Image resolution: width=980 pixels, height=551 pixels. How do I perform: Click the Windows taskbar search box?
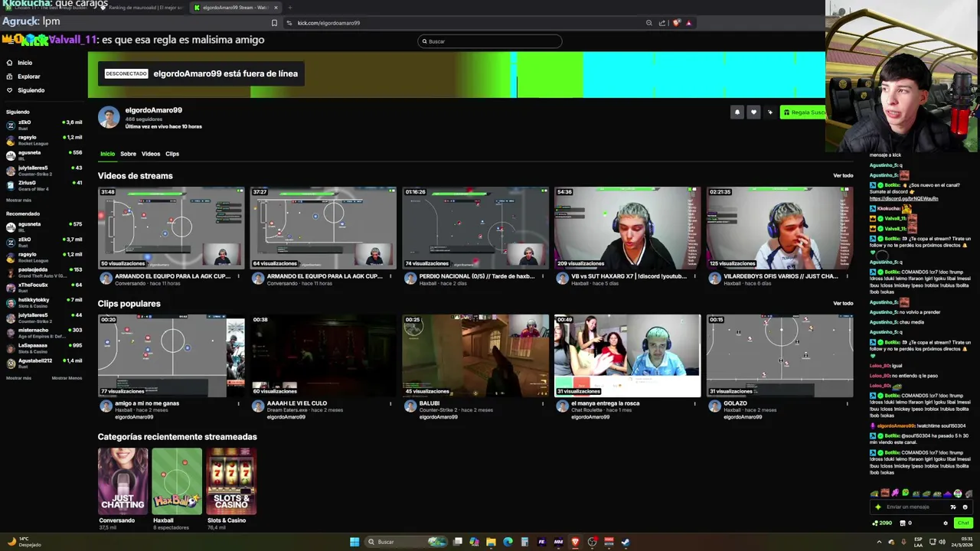407,542
